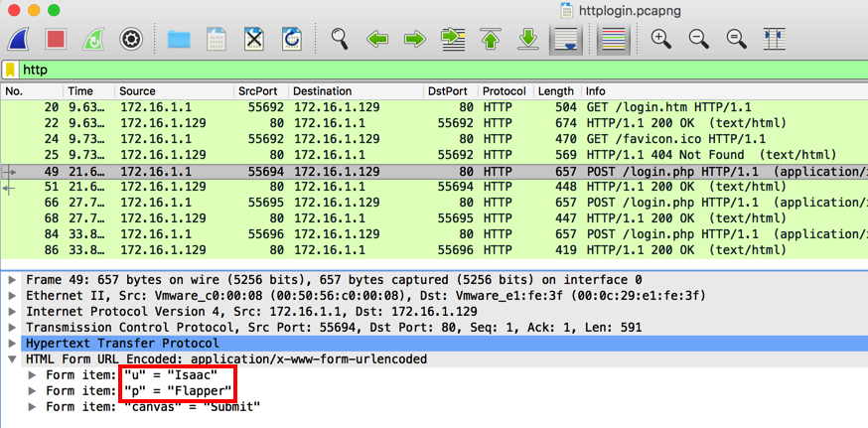Collapse HTML Form URL Encoded section

(x=12, y=359)
